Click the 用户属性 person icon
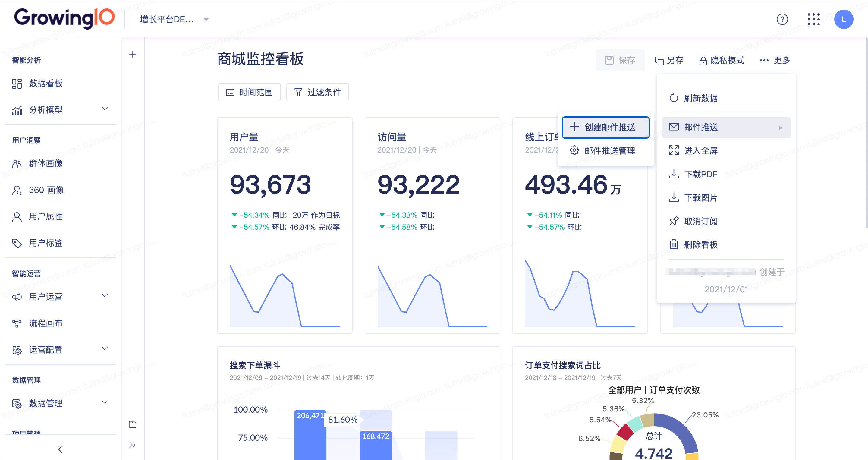This screenshot has height=460, width=868. point(17,217)
